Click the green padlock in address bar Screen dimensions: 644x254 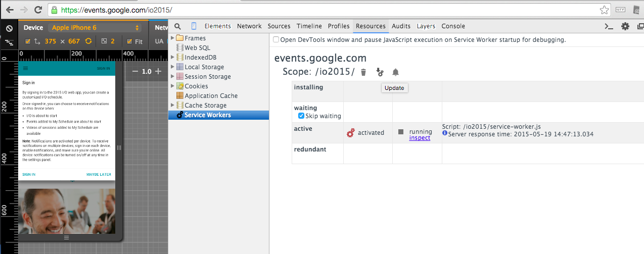[55, 10]
